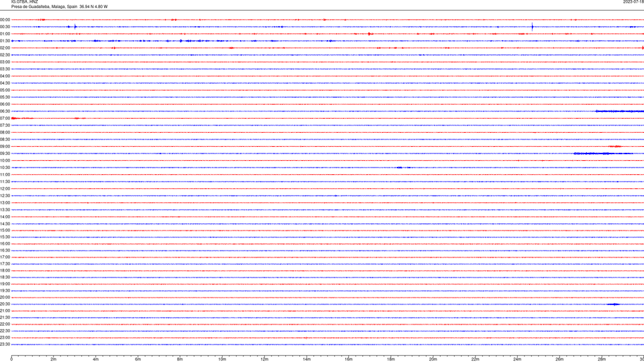This screenshot has width=644, height=362.
Task: Pick the 12m axis tick label
Action: 264,359
